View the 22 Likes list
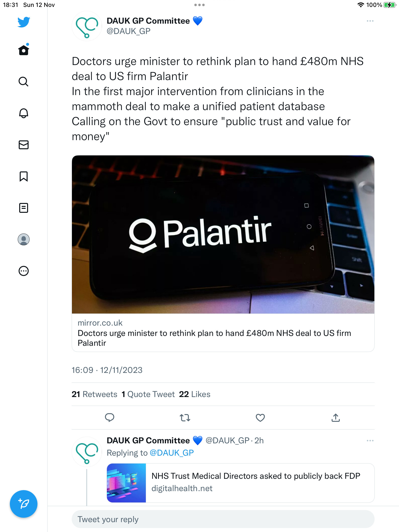Viewport: 399px width, 532px height. [195, 394]
